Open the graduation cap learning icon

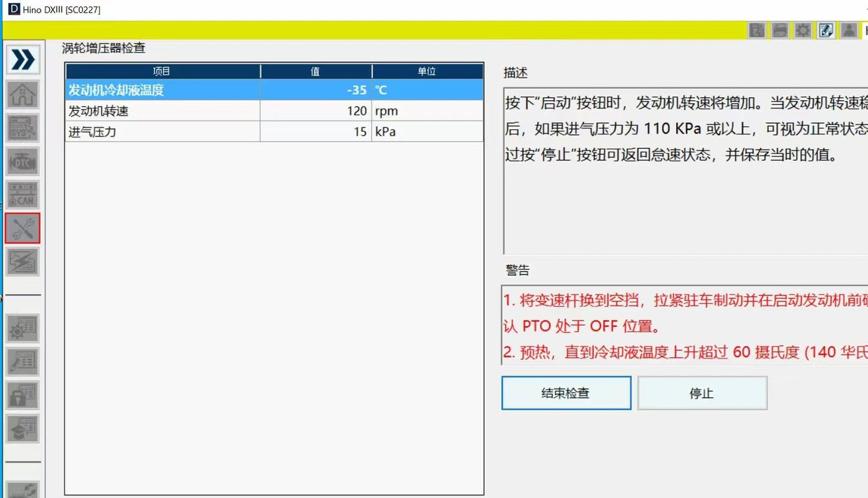(x=23, y=429)
